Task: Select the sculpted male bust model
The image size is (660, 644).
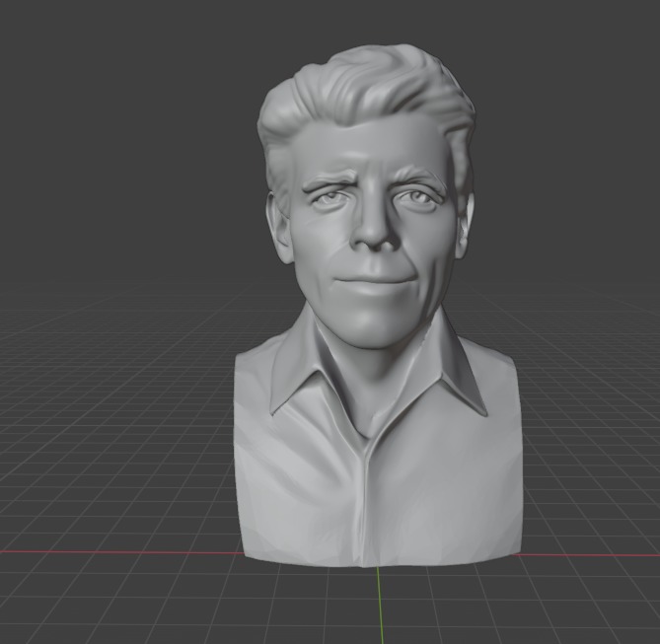Action: tap(378, 305)
